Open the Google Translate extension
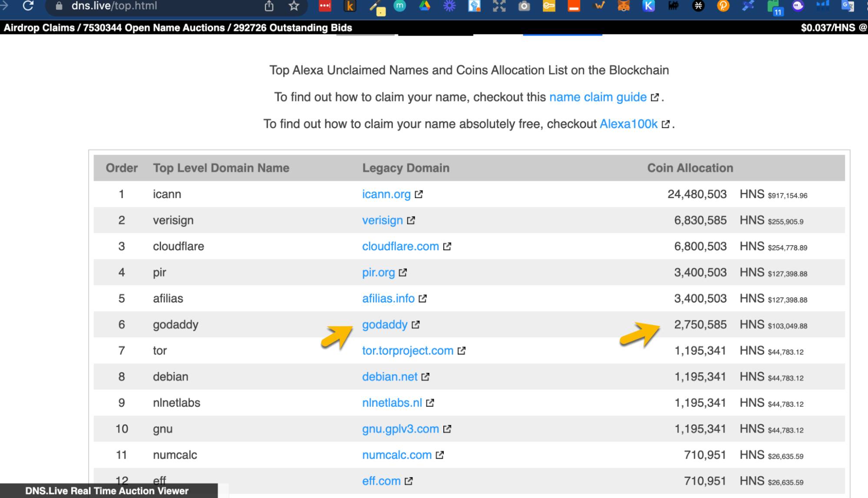Screen dimensions: 868x498 click(x=847, y=6)
